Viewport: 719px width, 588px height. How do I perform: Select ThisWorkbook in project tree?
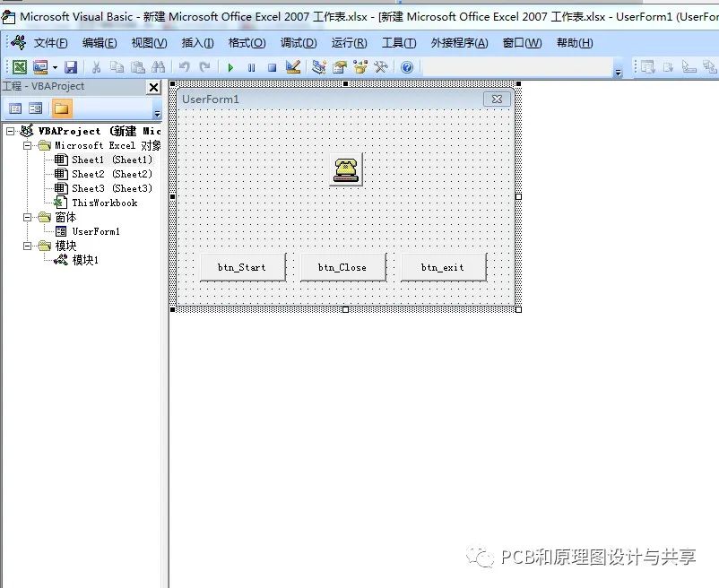[105, 203]
